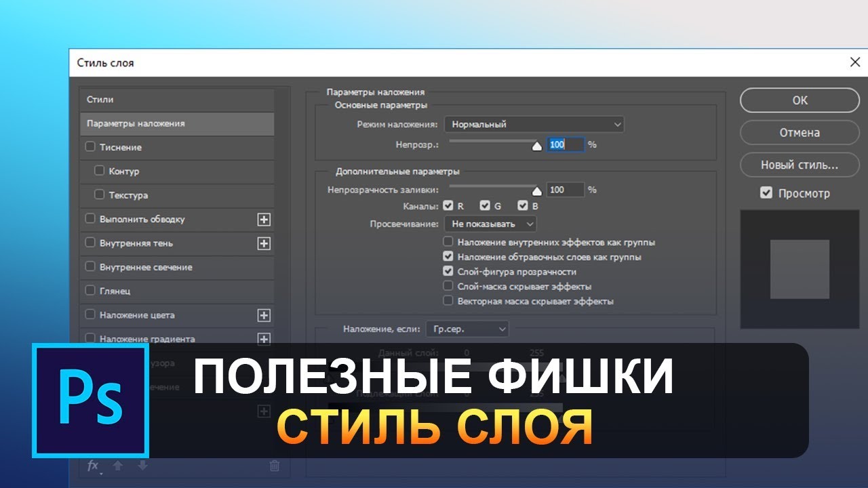
Task: Uncheck Наложение обтравочных слоев как группы
Action: click(x=448, y=257)
